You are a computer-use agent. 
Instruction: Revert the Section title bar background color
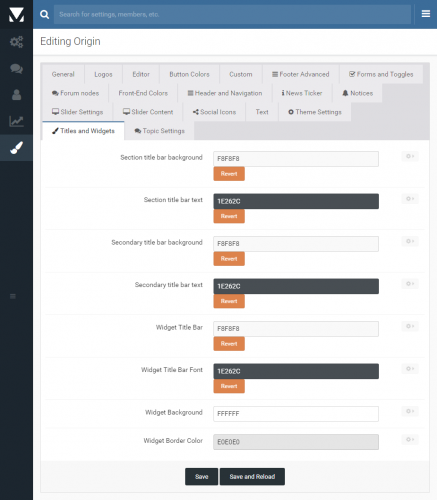(229, 174)
